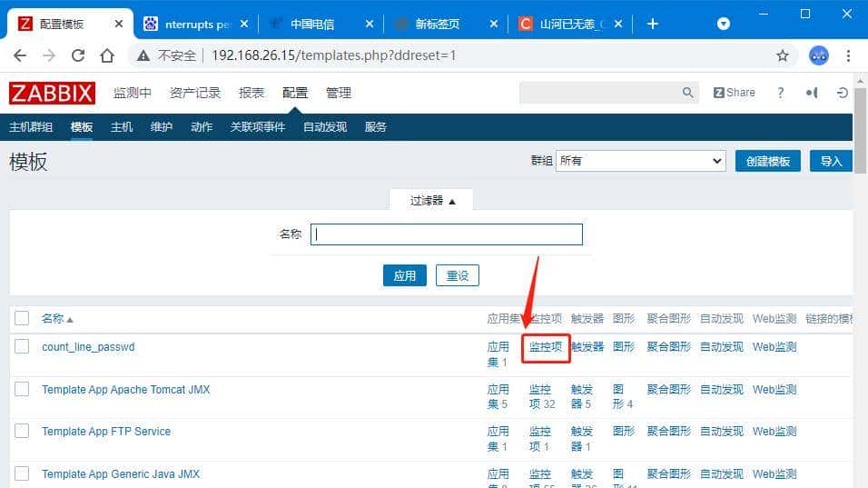Open the Zabbix user profile icon

tap(812, 93)
